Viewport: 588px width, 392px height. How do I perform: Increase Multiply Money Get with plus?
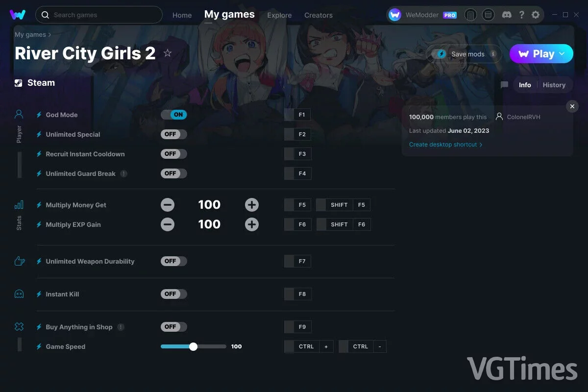coord(252,205)
